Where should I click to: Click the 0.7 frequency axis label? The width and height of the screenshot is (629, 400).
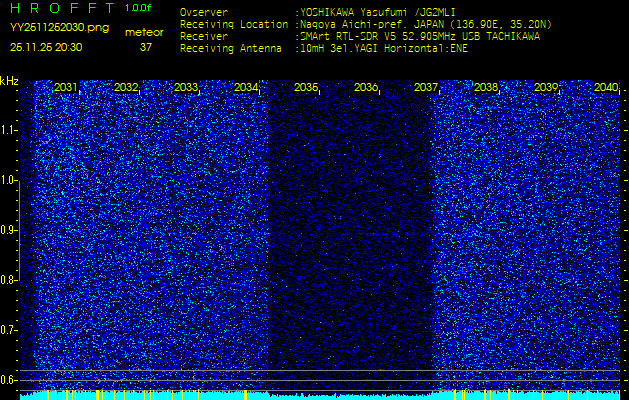click(x=9, y=330)
